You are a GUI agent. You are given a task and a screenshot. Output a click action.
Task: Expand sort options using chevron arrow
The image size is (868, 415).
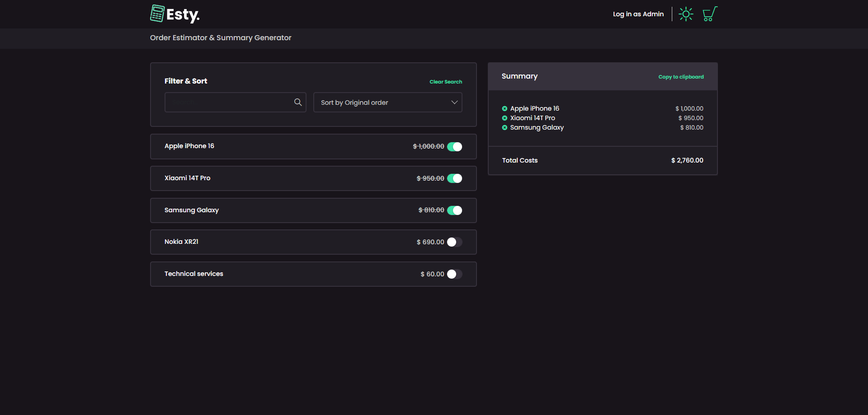[x=454, y=103]
